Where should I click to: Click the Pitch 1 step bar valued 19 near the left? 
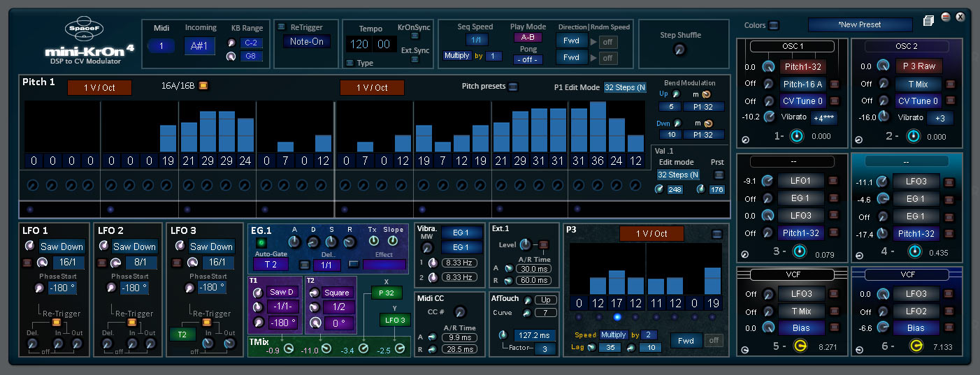pyautogui.click(x=168, y=138)
